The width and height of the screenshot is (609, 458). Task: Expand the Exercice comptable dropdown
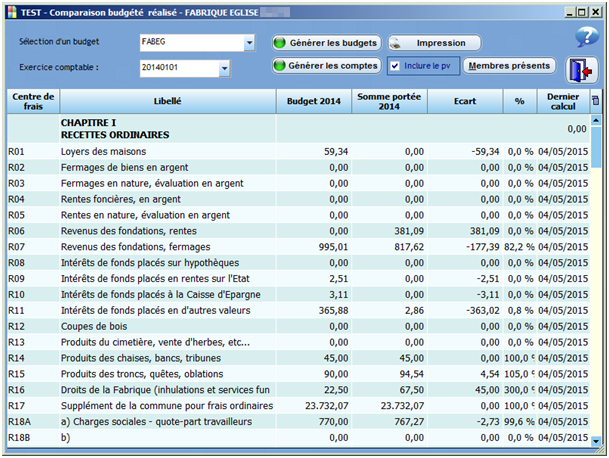[224, 68]
